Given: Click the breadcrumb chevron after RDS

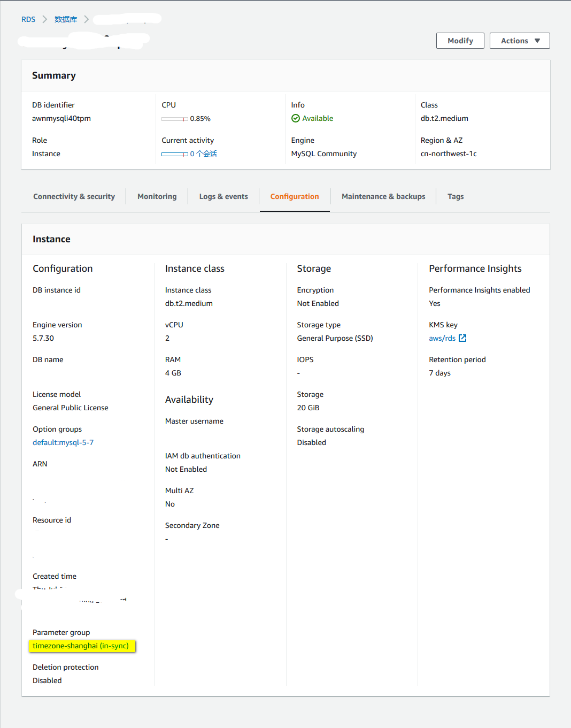Looking at the screenshot, I should pyautogui.click(x=45, y=19).
